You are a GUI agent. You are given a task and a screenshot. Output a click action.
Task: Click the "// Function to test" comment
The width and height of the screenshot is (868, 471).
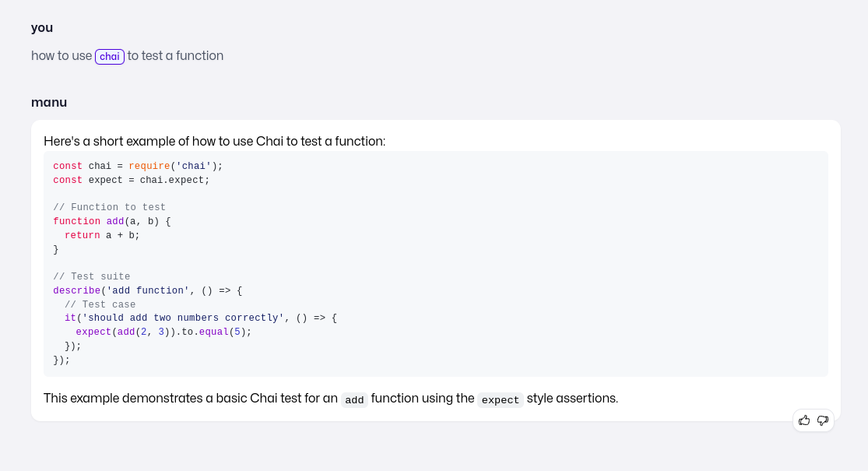click(x=109, y=207)
